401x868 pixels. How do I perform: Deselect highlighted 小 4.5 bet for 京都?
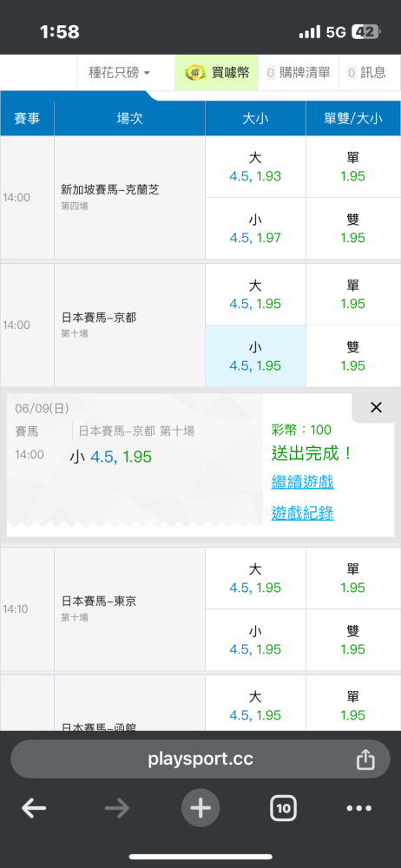[255, 356]
